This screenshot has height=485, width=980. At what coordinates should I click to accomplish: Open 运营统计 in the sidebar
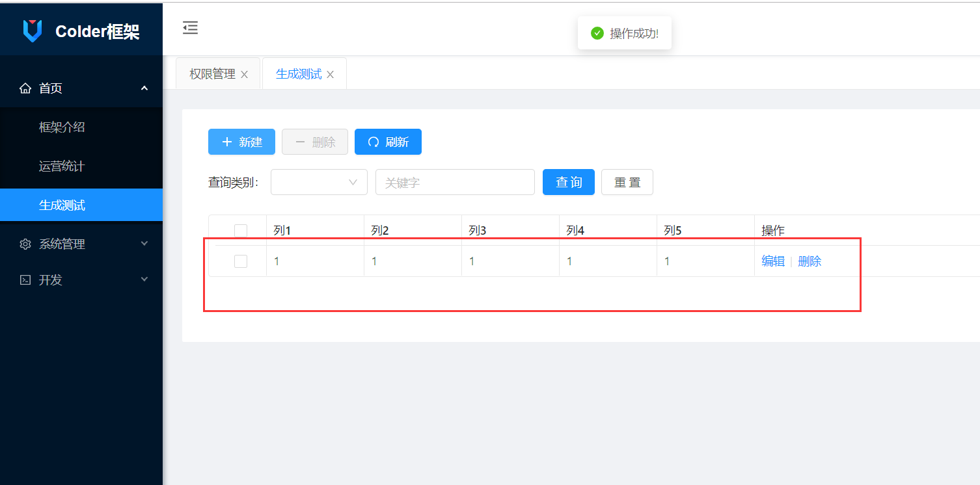pyautogui.click(x=81, y=166)
